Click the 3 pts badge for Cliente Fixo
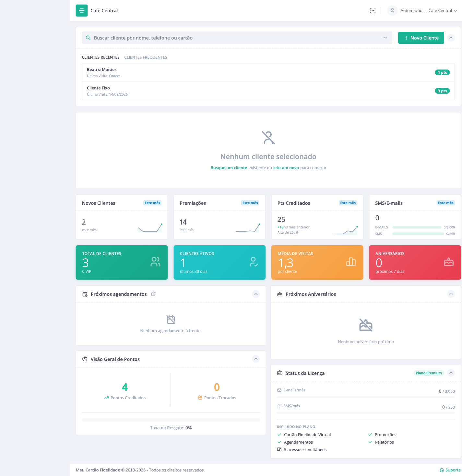The width and height of the screenshot is (462, 476). coord(442,91)
